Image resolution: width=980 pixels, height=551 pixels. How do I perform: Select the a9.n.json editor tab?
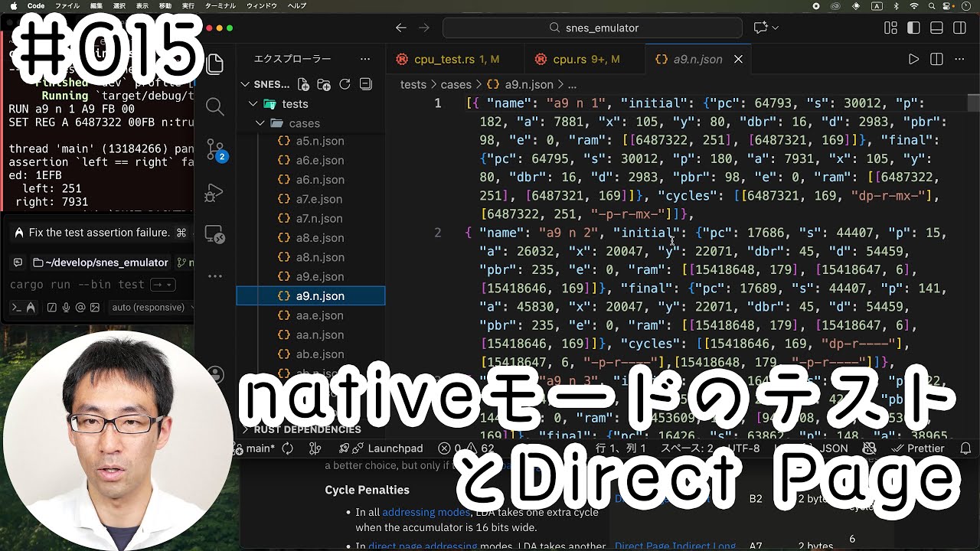point(697,59)
